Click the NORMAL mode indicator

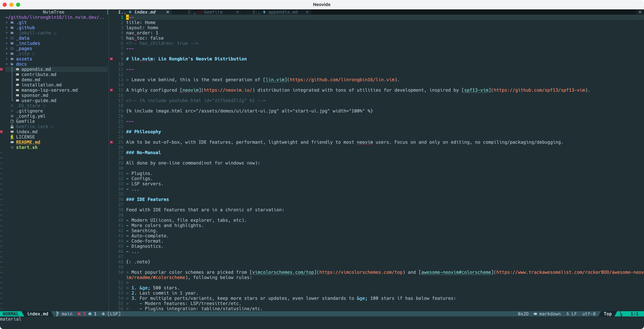pyautogui.click(x=11, y=314)
